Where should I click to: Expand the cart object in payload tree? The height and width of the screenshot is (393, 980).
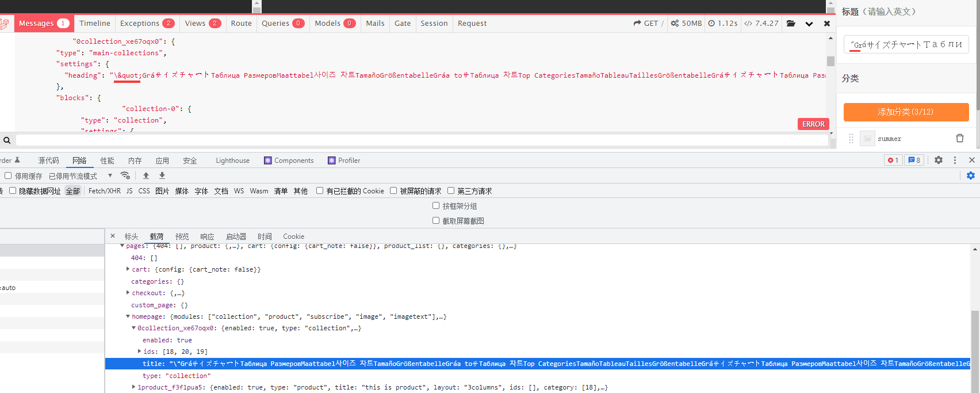[128, 269]
